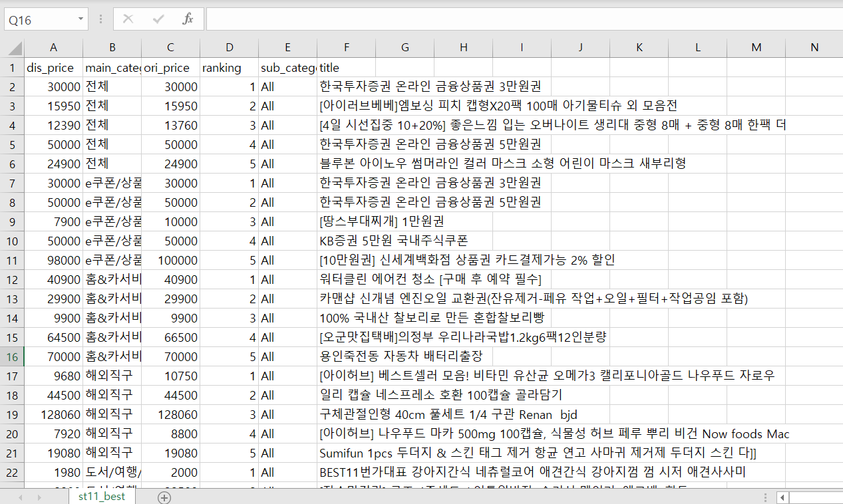Select column F header
843x504 pixels.
point(346,48)
